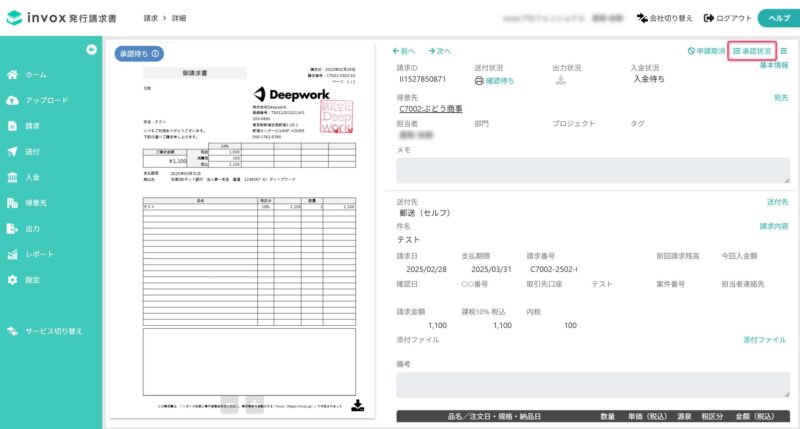Screen dimensions: 800x429
Task: Open the 承認状況 approval status
Action: pos(752,51)
